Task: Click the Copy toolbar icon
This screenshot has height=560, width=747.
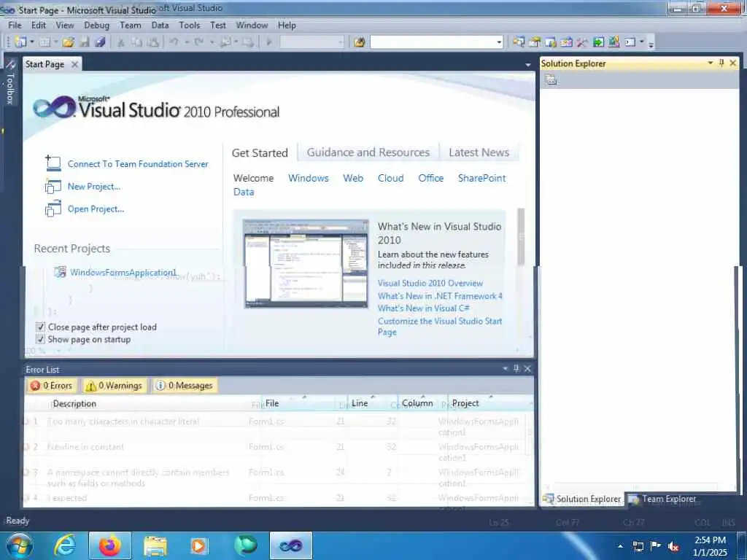Action: click(x=136, y=42)
